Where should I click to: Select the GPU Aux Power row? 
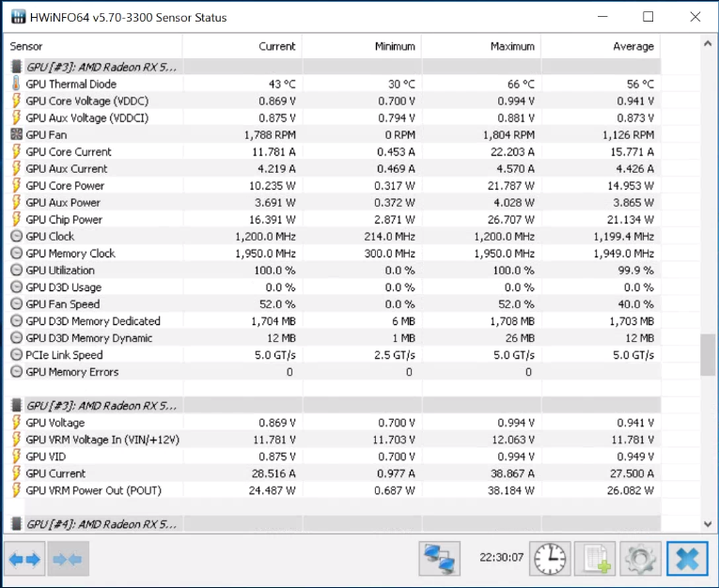pyautogui.click(x=334, y=203)
